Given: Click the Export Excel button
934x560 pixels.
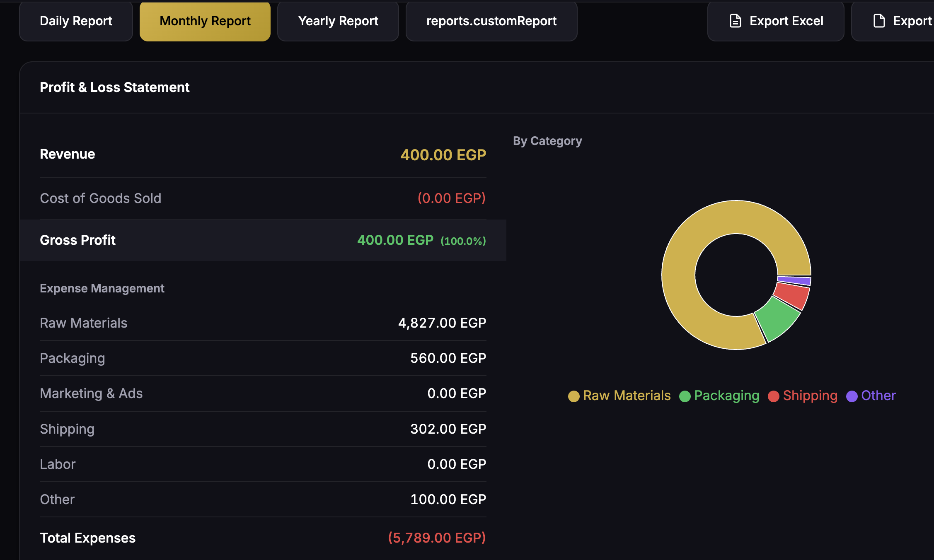Looking at the screenshot, I should [775, 21].
